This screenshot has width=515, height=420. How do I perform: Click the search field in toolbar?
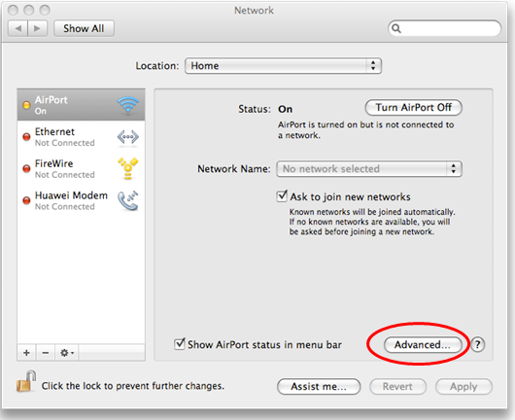444,28
